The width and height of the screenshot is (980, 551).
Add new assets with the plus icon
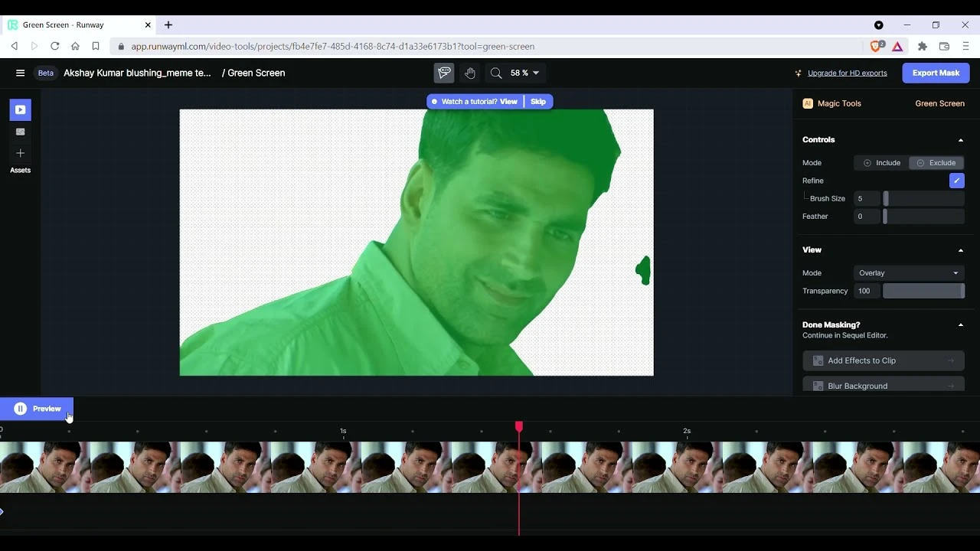(21, 153)
